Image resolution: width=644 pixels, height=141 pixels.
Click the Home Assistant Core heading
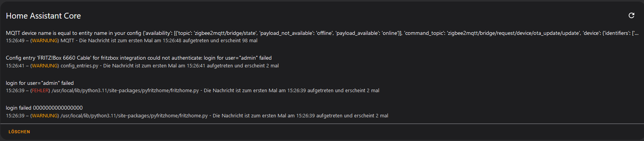[x=43, y=16]
